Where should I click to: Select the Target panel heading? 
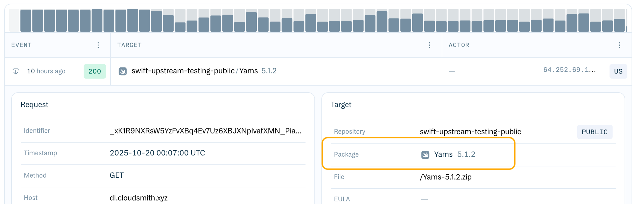coord(341,104)
